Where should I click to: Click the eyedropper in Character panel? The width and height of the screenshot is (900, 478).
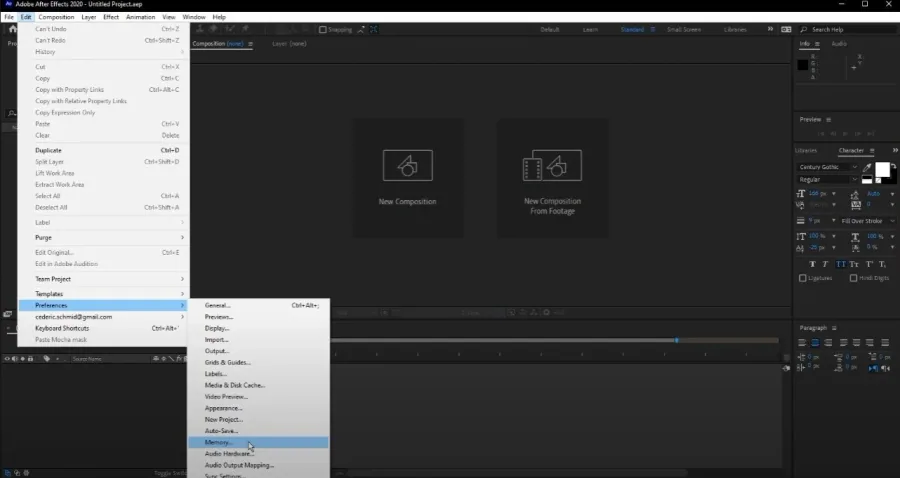[867, 168]
